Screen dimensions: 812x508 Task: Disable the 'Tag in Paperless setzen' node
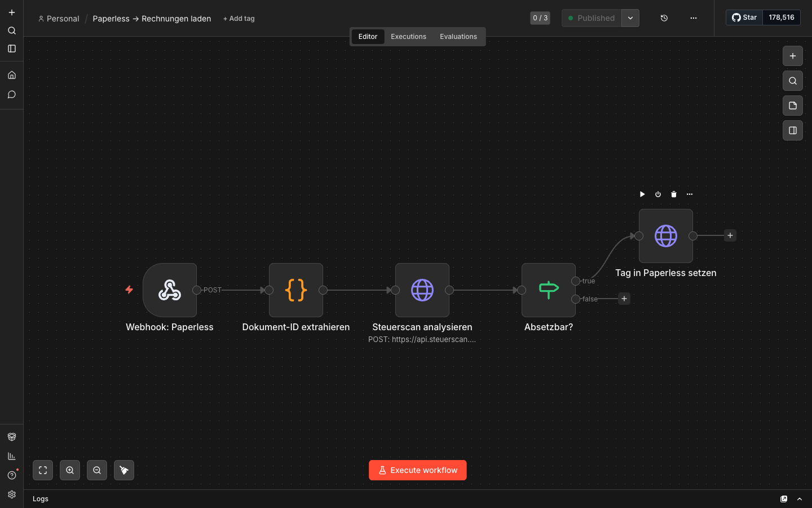658,194
